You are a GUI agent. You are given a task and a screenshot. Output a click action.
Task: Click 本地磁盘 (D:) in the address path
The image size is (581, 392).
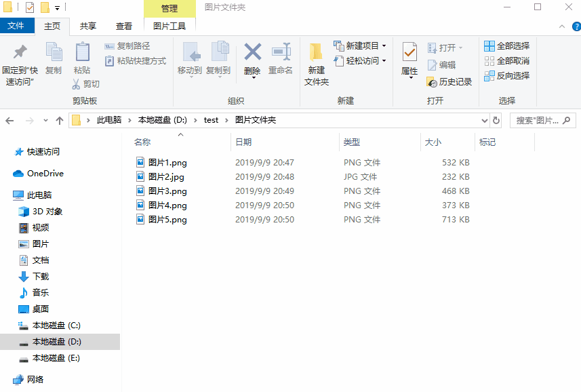point(162,120)
